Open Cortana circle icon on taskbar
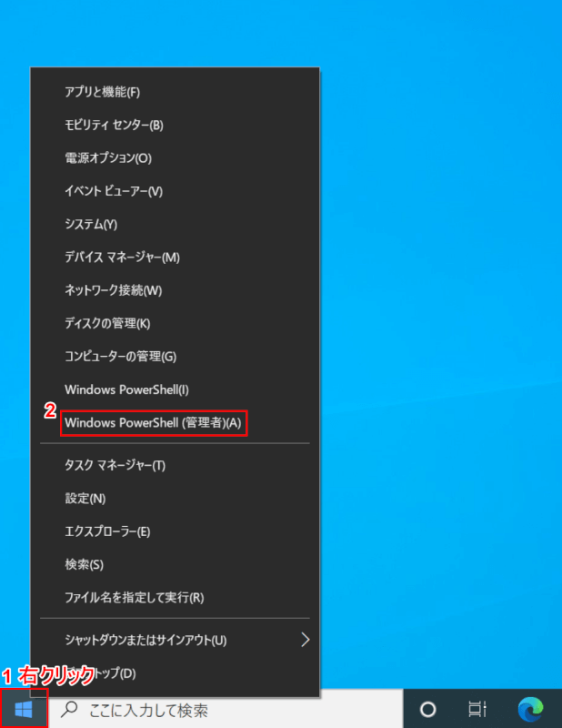Viewport: 562px width, 728px height. tap(427, 710)
